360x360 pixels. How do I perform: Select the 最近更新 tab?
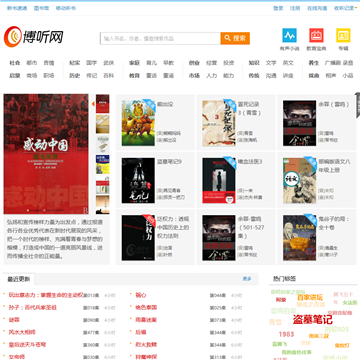(x=19, y=279)
